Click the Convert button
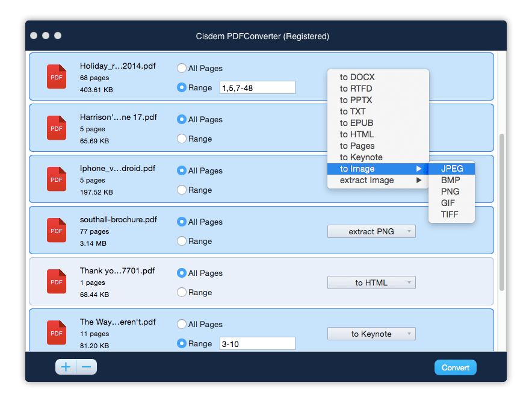The width and height of the screenshot is (532, 412). click(455, 367)
